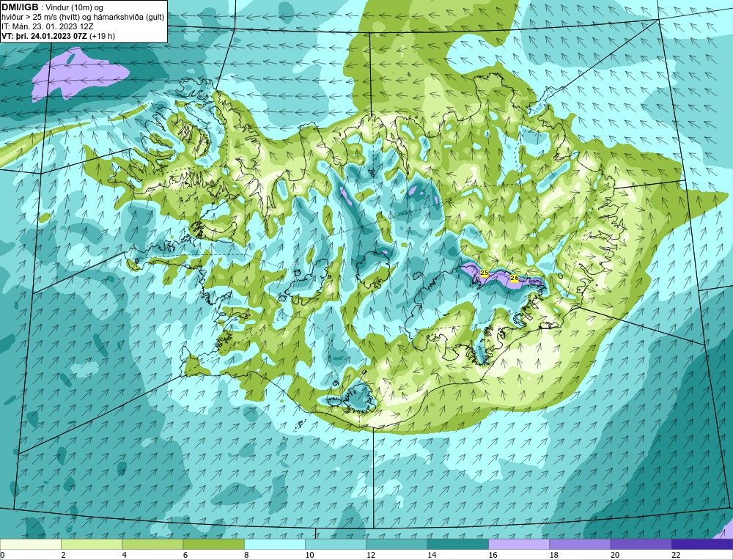This screenshot has height=560, width=733.
Task: Click the 2–4 m/s light green legend swatch
Action: [92, 545]
